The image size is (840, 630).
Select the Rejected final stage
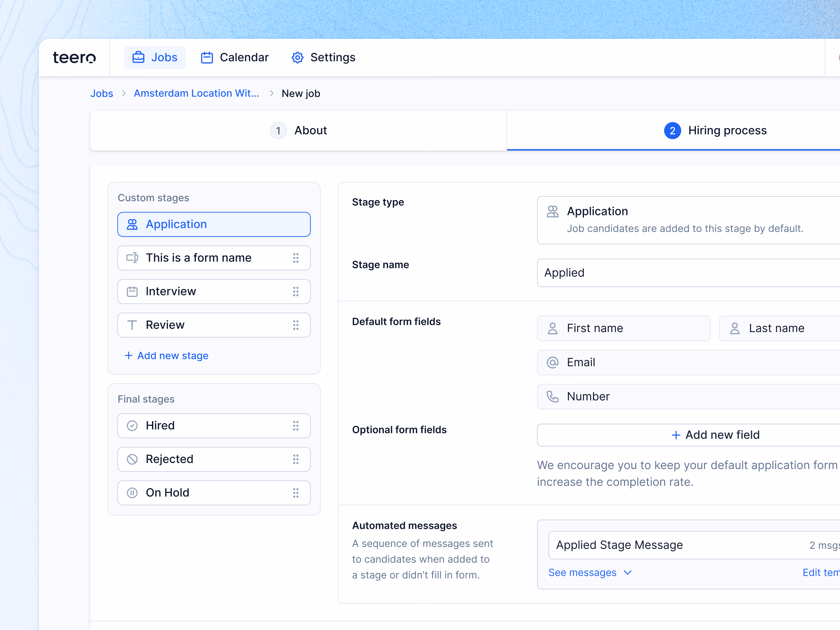pos(214,459)
